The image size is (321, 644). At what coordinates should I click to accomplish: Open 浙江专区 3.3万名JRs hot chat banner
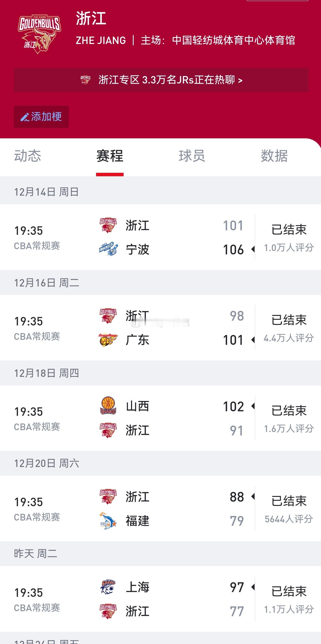161,80
